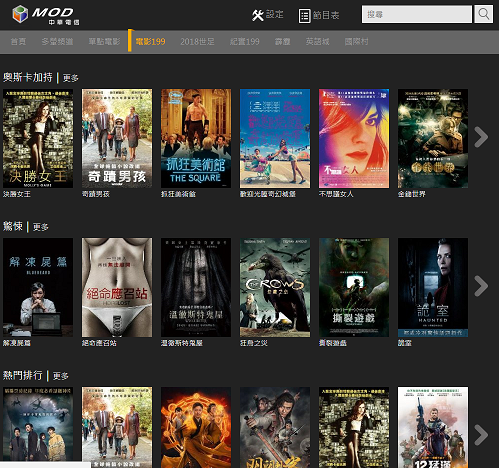Click the 抓狂美術館 title text

point(178,194)
